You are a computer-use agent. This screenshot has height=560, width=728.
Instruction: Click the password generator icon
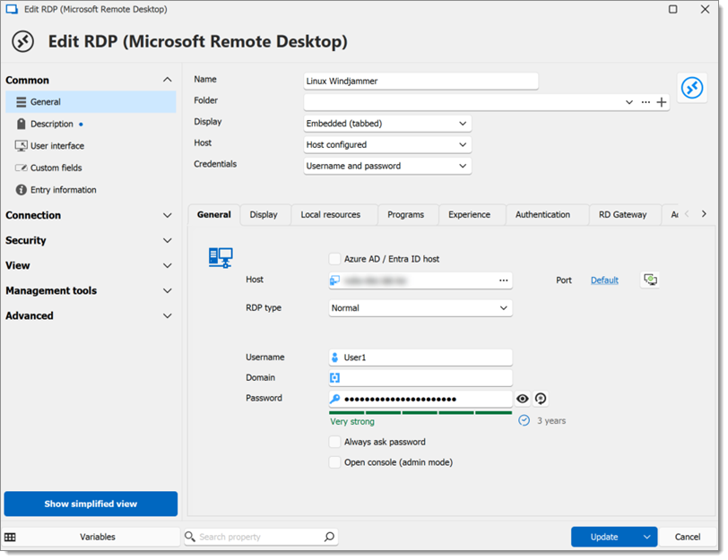coord(541,399)
